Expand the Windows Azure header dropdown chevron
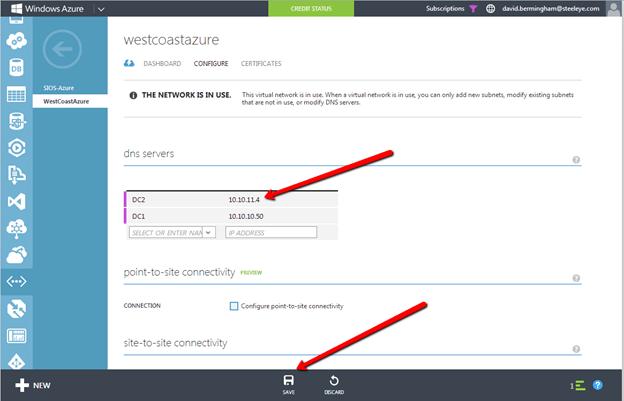The image size is (624, 401). (100, 8)
